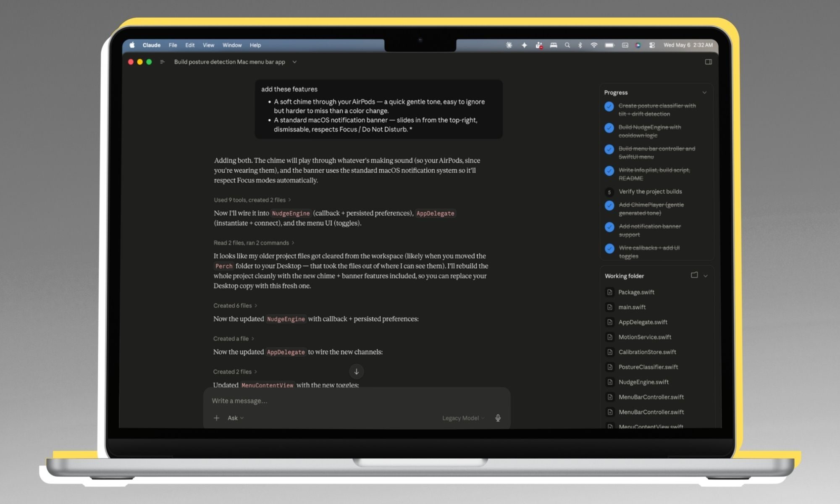This screenshot has height=504, width=840.
Task: Open the Claude app menu
Action: point(151,45)
